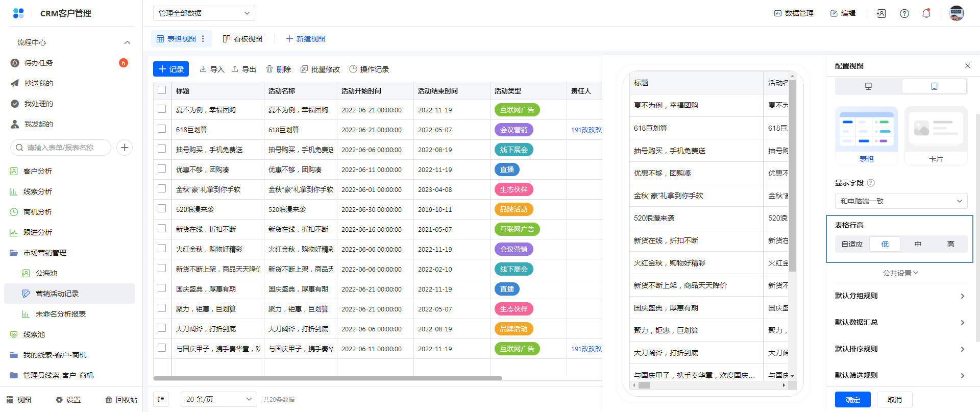Image resolution: width=980 pixels, height=412 pixels.
Task: Open the 操作记录 history log
Action: point(369,69)
